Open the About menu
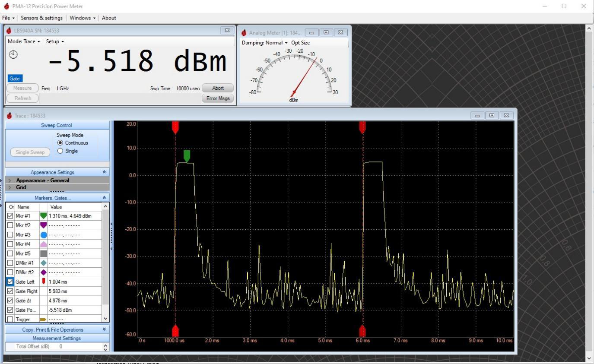594x364 pixels. 109,18
